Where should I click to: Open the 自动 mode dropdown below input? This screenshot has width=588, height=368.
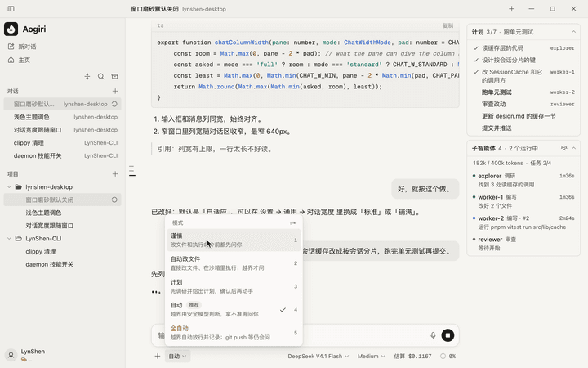coord(177,356)
